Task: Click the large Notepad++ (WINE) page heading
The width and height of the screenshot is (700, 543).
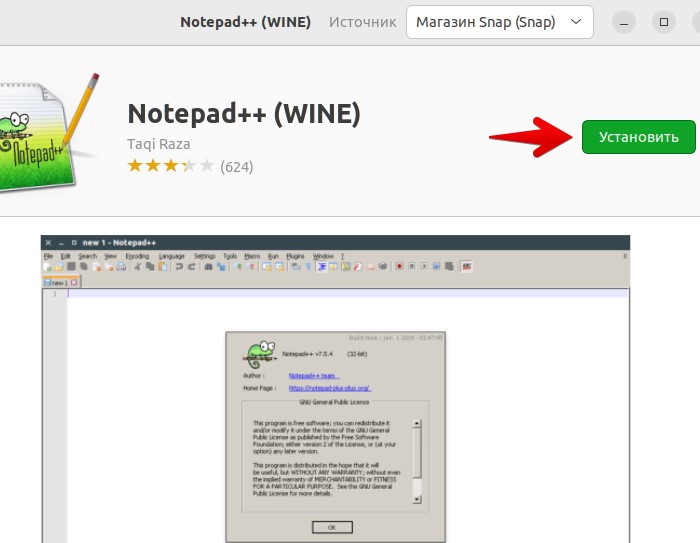Action: (x=244, y=113)
